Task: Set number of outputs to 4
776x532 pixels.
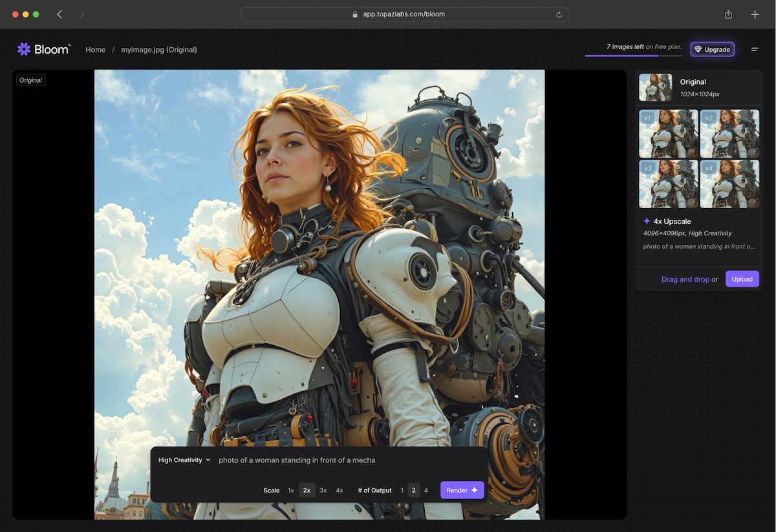Action: click(426, 490)
